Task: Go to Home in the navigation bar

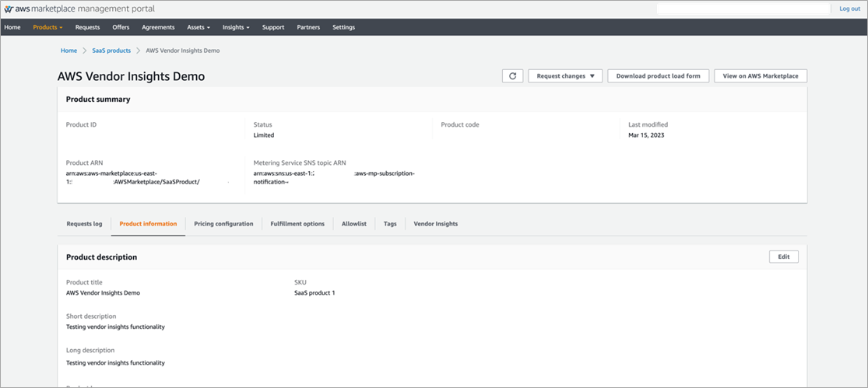Action: pos(12,27)
